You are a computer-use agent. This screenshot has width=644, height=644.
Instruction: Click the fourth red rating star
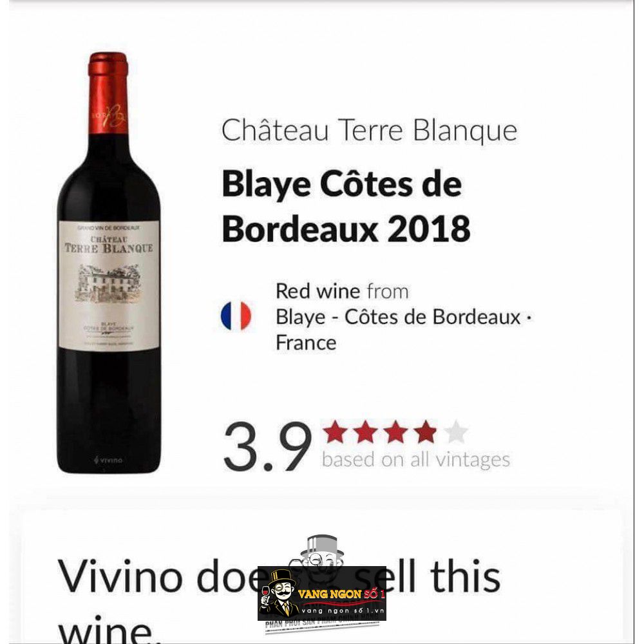[425, 431]
